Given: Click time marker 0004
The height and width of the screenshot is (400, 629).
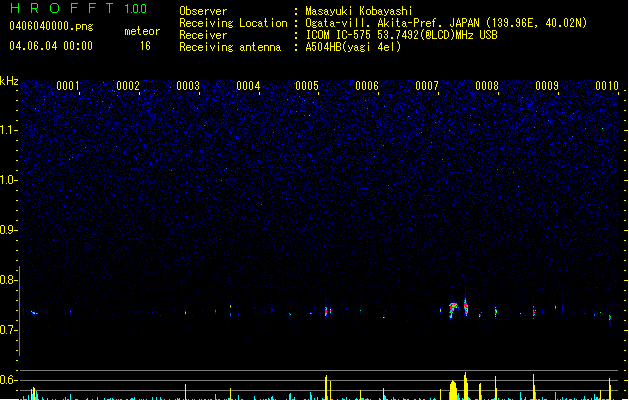Looking at the screenshot, I should (248, 85).
